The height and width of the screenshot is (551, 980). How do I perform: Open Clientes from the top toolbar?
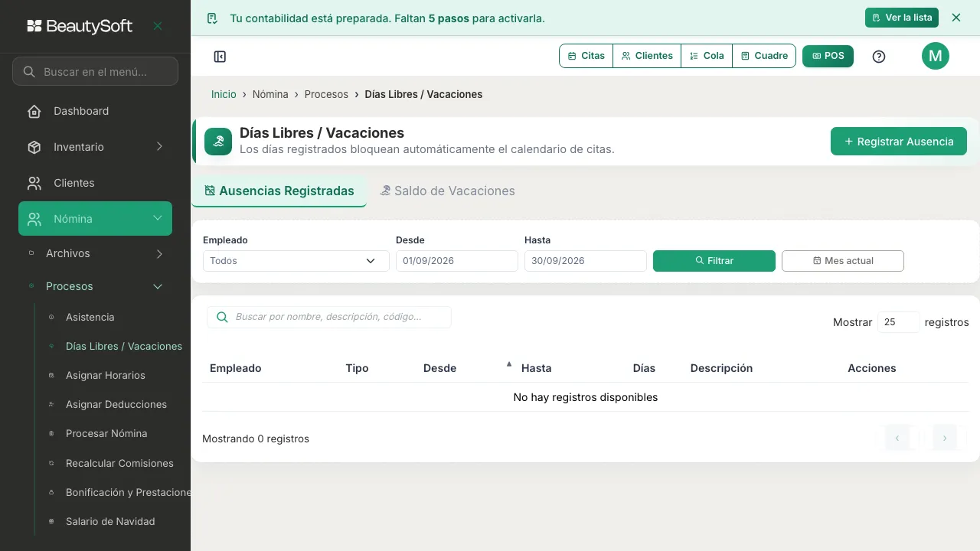[x=647, y=56]
